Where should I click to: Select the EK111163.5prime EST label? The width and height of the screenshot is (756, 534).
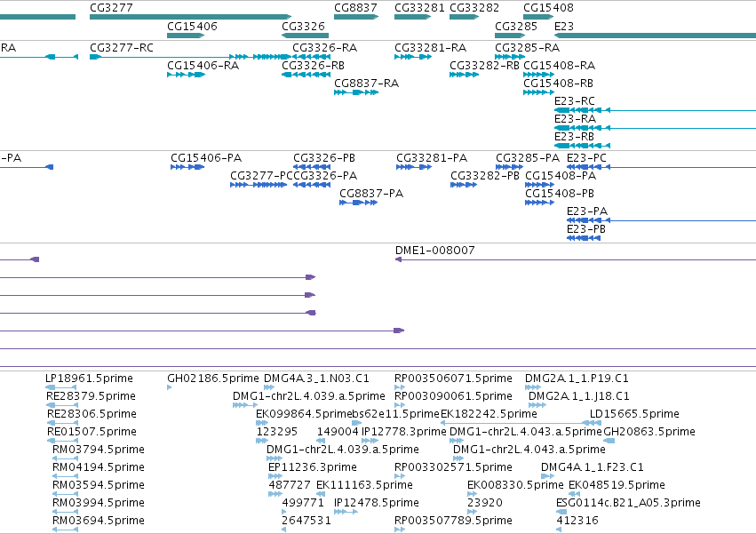[x=364, y=485]
